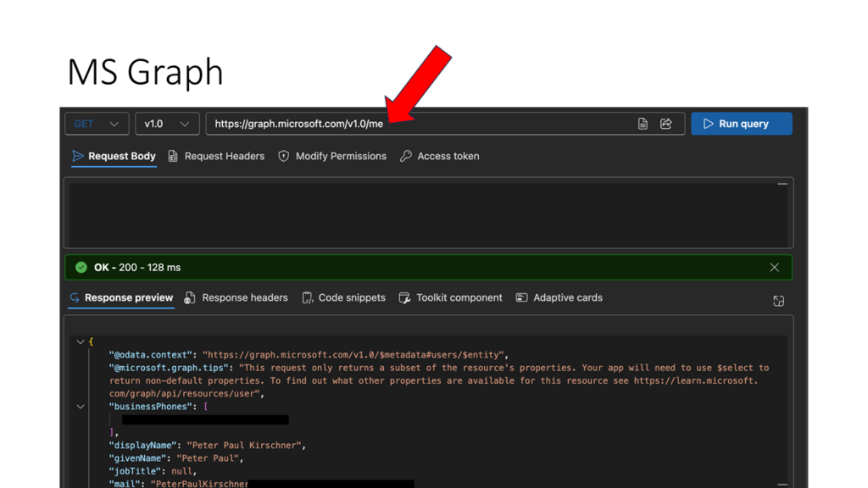Run the query

741,124
